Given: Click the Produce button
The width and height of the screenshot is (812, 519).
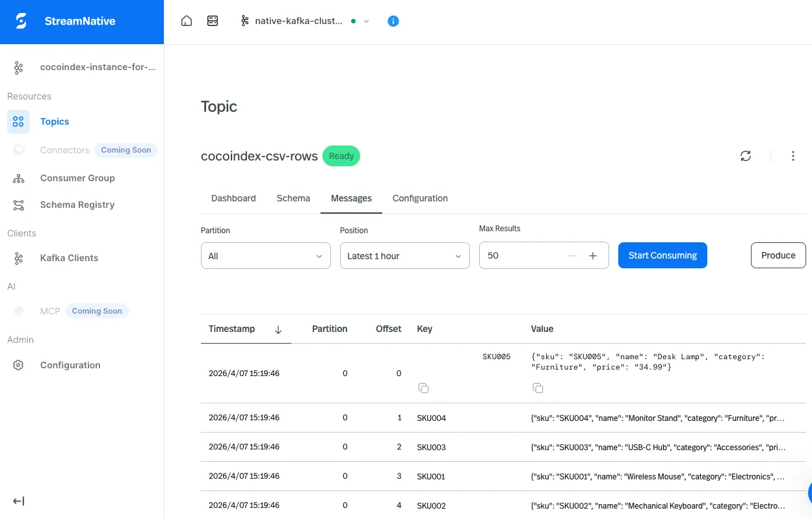Looking at the screenshot, I should (778, 255).
